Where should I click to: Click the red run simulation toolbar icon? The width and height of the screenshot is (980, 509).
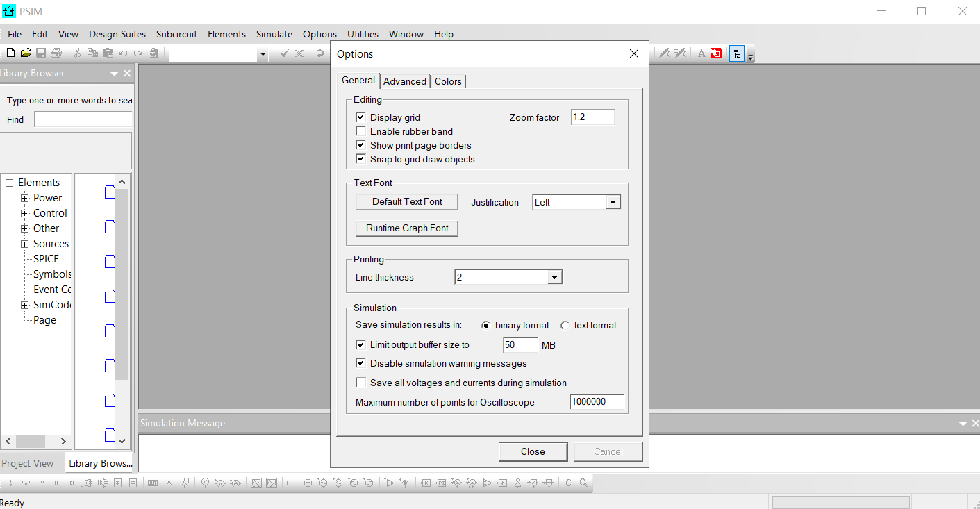[x=716, y=53]
